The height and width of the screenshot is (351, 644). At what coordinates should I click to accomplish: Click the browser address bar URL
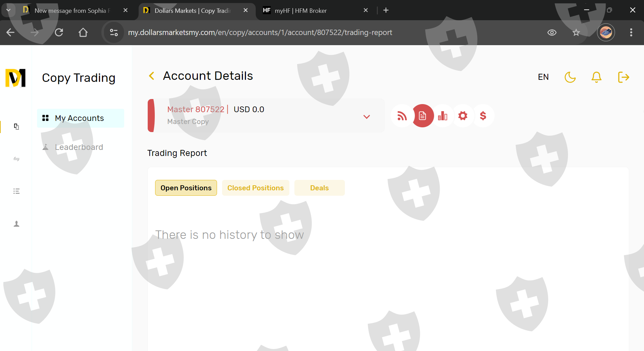(260, 33)
